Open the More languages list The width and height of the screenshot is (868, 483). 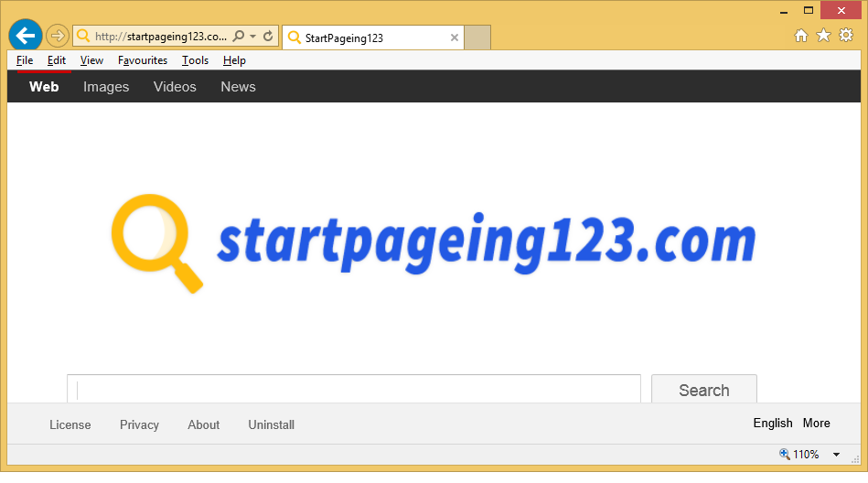(x=816, y=423)
